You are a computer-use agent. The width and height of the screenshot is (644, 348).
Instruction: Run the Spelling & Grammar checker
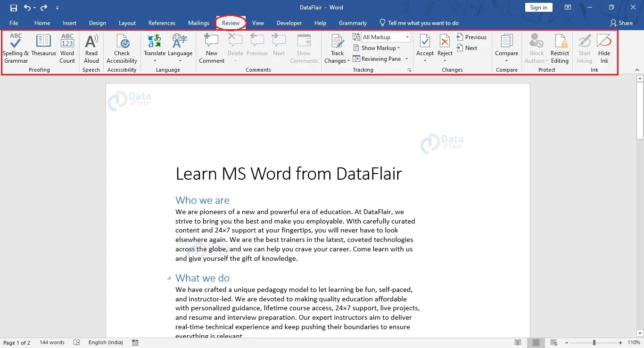[16, 47]
